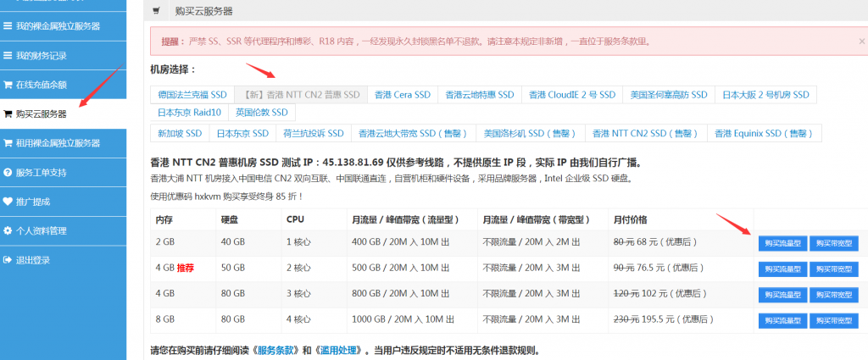The width and height of the screenshot is (868, 360).
Task: Select the 德国法兰克福 SSD datacenter tab
Action: [x=192, y=95]
